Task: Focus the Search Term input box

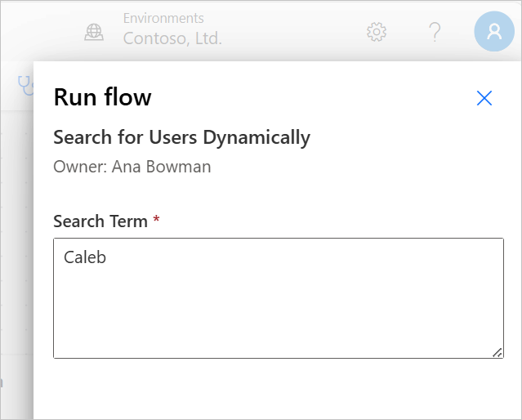Action: coord(279,298)
